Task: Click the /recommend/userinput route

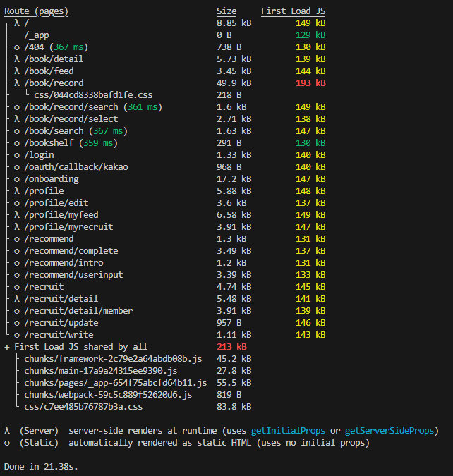Action: [73, 275]
